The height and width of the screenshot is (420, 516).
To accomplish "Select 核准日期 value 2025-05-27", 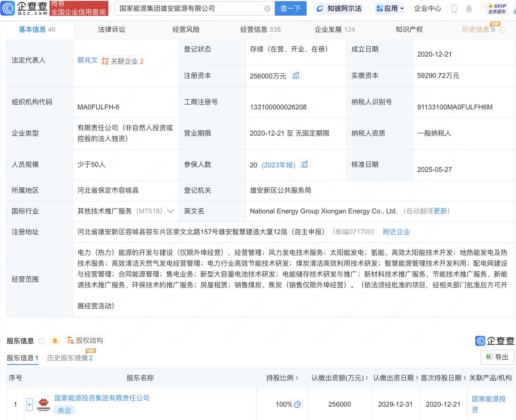I will click(x=434, y=170).
